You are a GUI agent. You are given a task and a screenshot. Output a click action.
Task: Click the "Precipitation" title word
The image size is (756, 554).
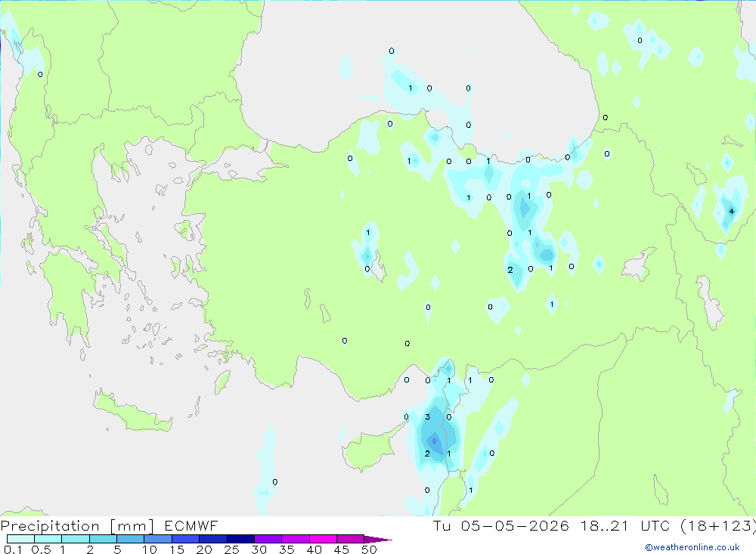(50, 525)
